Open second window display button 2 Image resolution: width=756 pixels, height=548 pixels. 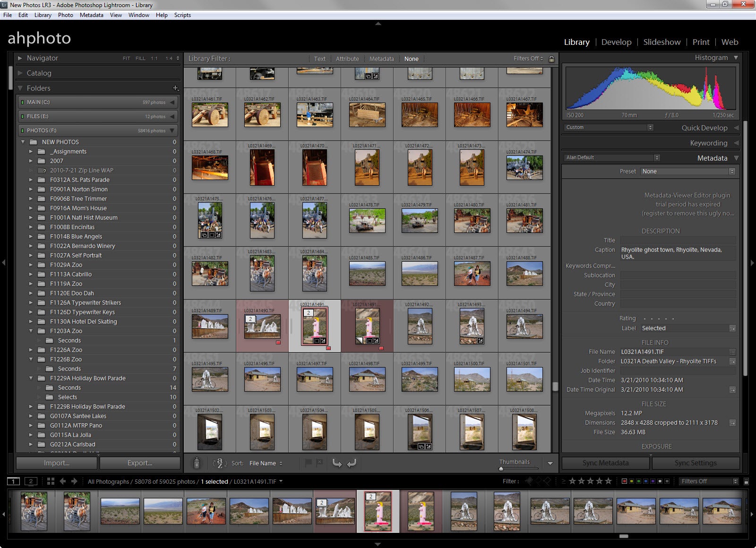tap(31, 481)
